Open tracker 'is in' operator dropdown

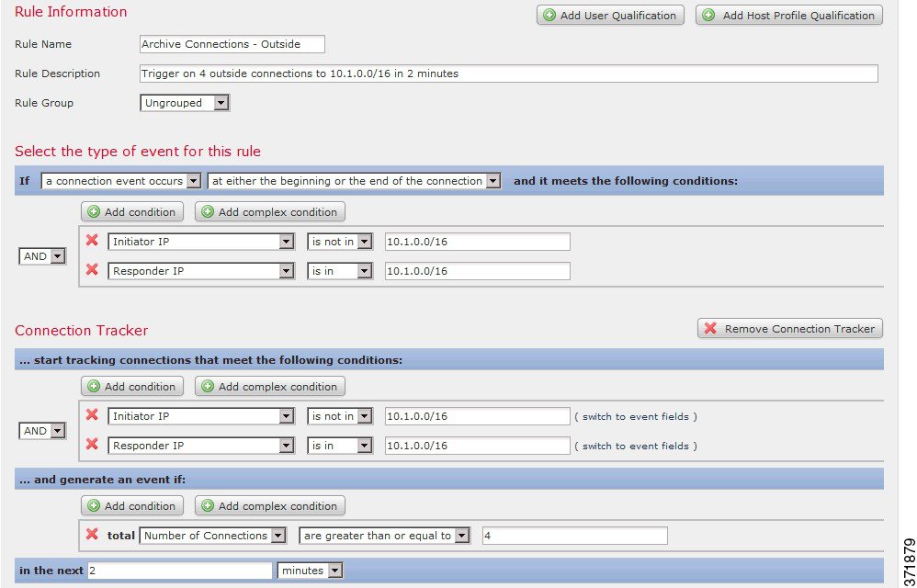point(340,446)
